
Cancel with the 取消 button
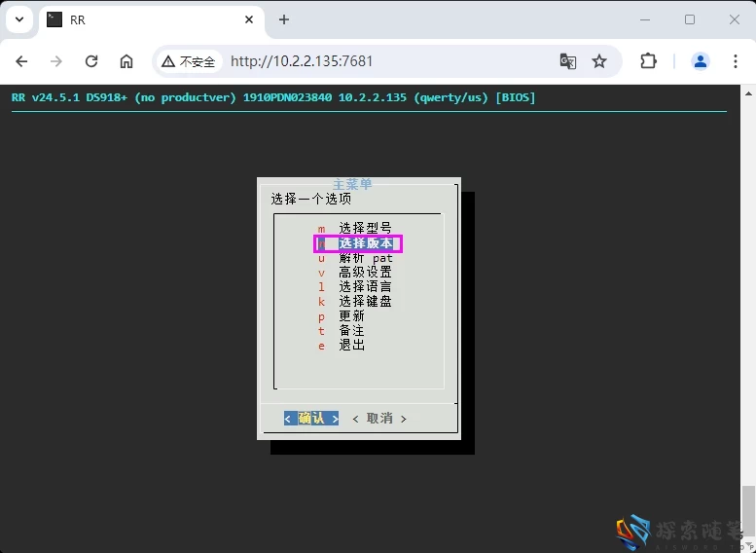pos(379,419)
